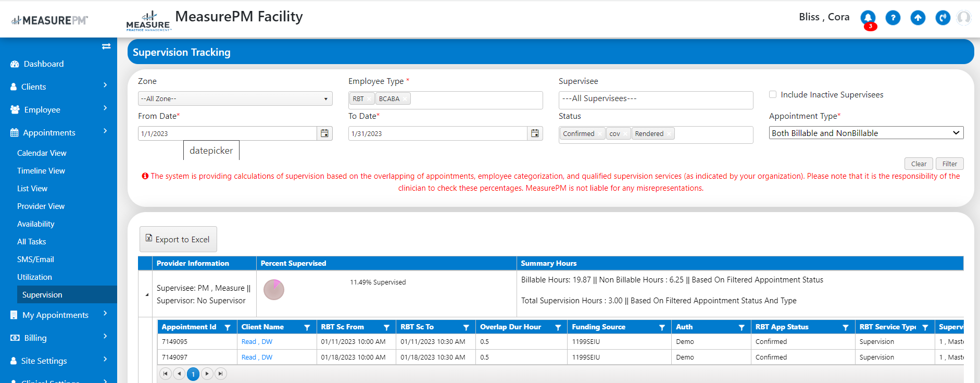
Task: Remove the RBT employee type tag
Action: [369, 99]
